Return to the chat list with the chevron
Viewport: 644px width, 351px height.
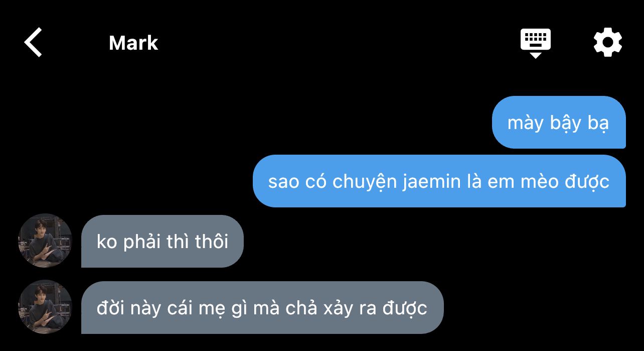(x=33, y=43)
